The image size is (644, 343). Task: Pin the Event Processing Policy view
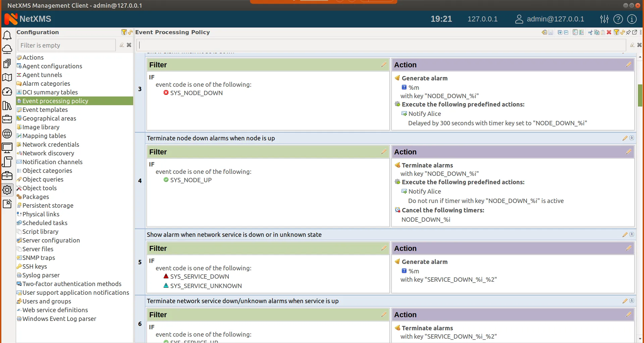tap(628, 32)
